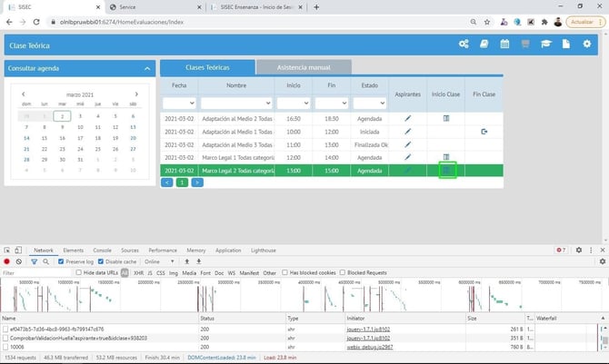Open the Estado column filter dropdown
Viewport: 609px width, 364px height.
(369, 103)
